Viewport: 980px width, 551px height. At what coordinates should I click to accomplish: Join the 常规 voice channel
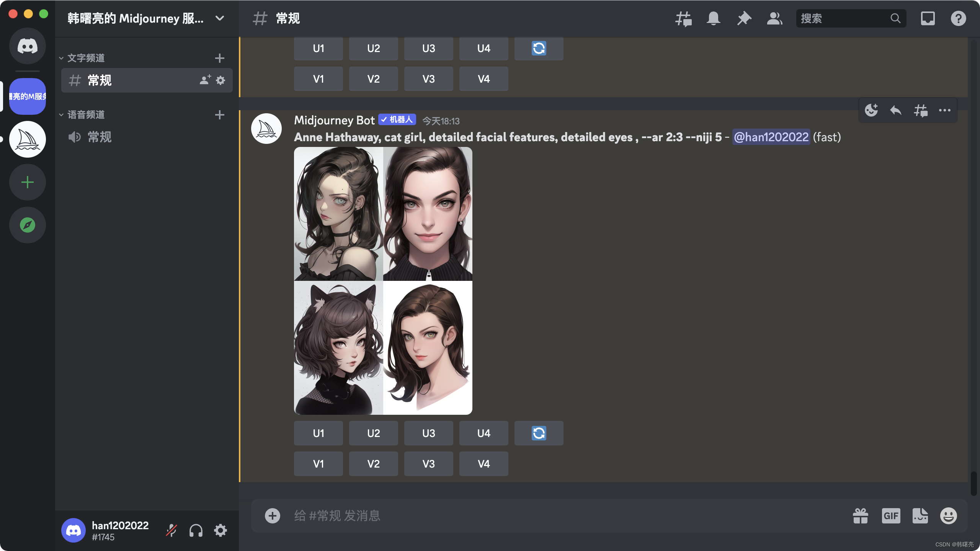100,137
